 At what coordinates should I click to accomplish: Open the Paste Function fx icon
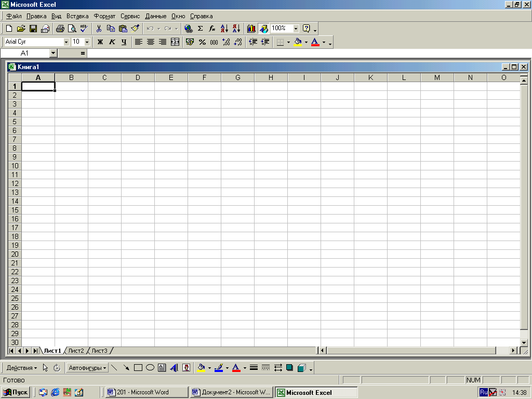pyautogui.click(x=212, y=29)
